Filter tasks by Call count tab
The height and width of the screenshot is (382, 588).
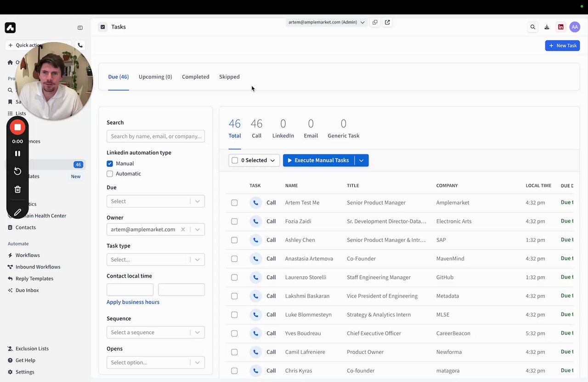tap(256, 128)
